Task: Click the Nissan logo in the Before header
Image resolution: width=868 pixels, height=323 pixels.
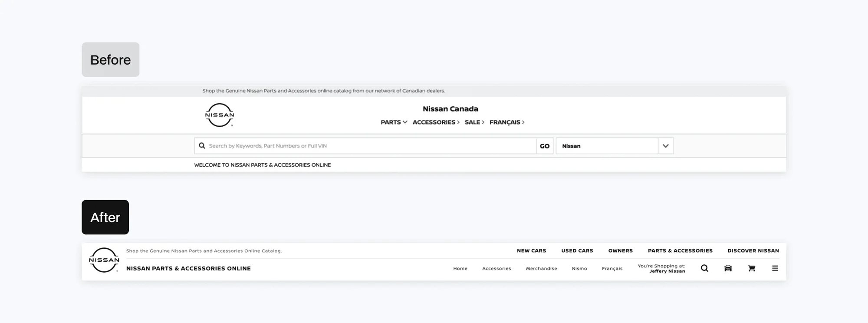Action: click(220, 115)
